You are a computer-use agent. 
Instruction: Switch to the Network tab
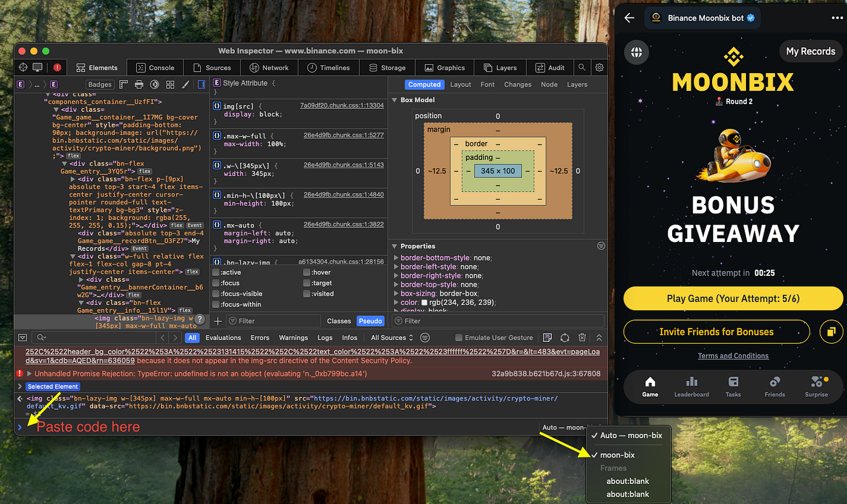coord(269,68)
